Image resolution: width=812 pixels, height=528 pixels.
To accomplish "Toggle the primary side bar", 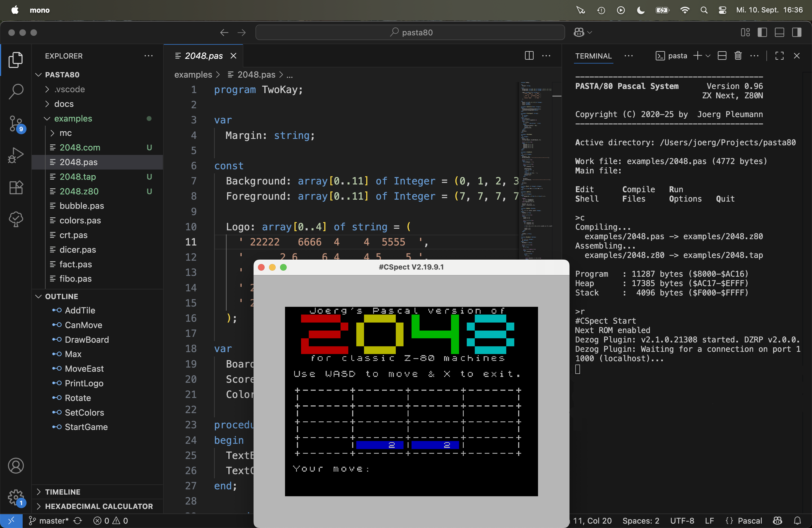I will [x=763, y=32].
